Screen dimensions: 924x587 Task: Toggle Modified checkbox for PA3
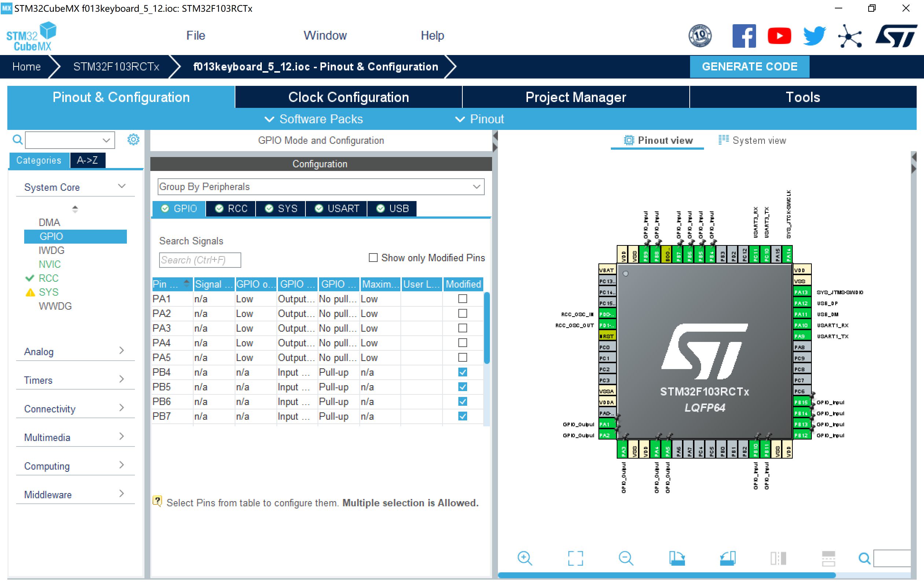[463, 328]
